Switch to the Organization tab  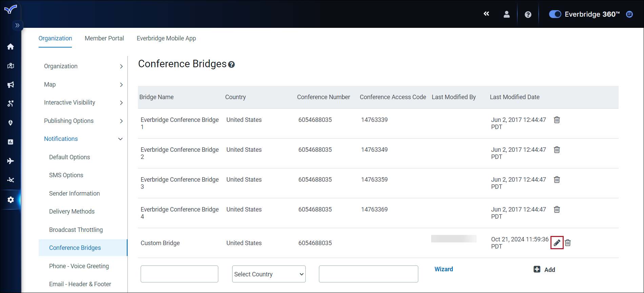click(x=55, y=38)
